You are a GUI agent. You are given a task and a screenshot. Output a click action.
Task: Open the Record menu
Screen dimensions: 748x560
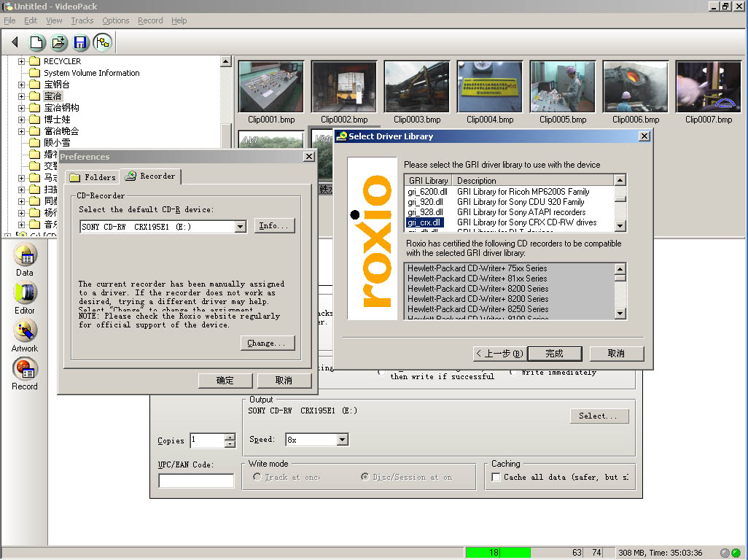click(150, 20)
